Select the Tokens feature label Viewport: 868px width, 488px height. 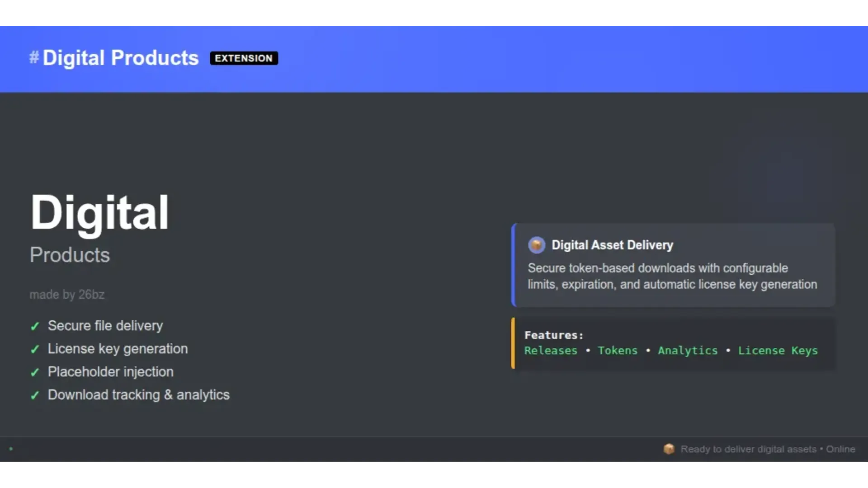coord(618,351)
